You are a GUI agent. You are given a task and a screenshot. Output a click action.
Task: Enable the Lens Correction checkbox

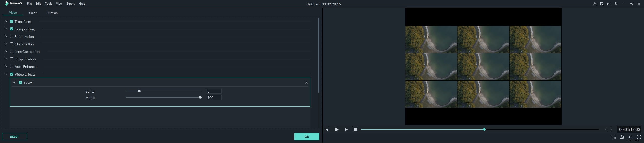pos(12,51)
